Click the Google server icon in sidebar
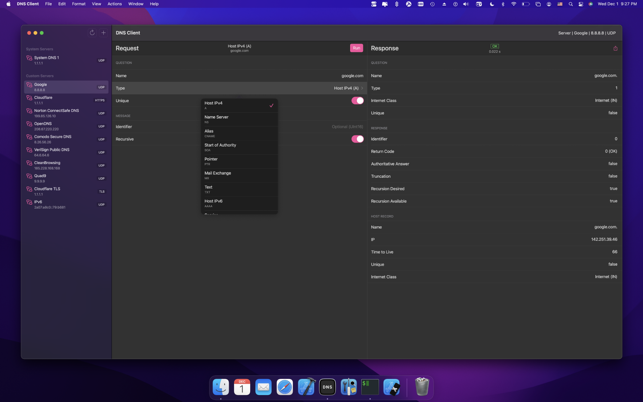The height and width of the screenshot is (402, 643). (29, 85)
